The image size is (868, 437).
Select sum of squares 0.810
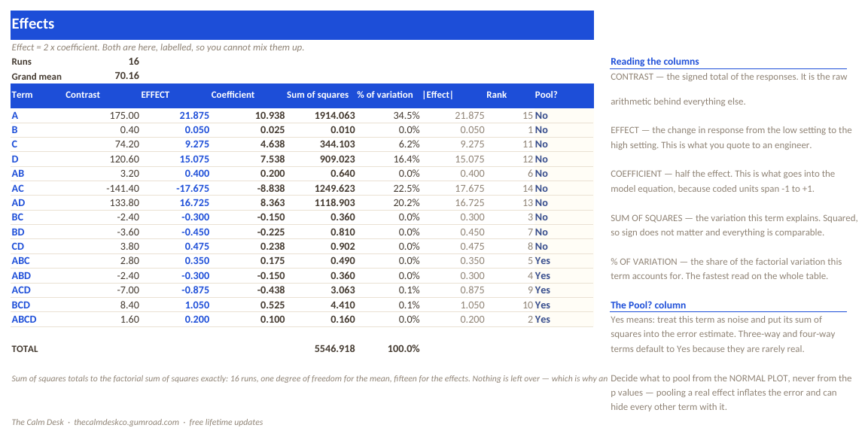coord(343,232)
